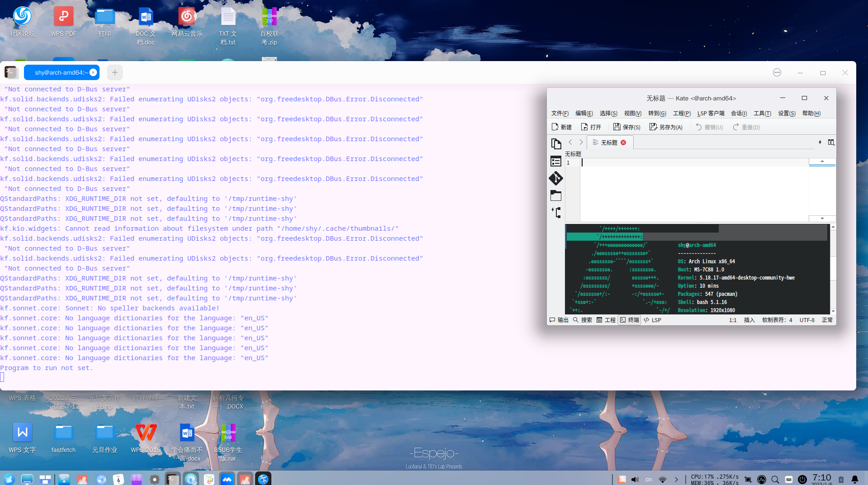Open the Projects list sidebar icon
This screenshot has width=868, height=485.
556,161
